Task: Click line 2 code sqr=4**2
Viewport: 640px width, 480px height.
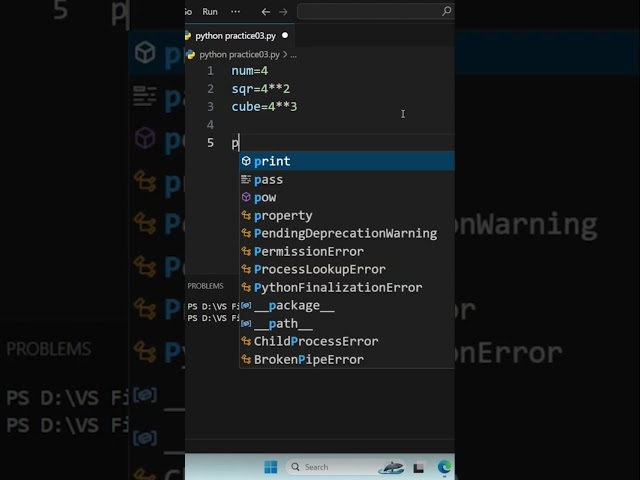Action: pyautogui.click(x=260, y=89)
